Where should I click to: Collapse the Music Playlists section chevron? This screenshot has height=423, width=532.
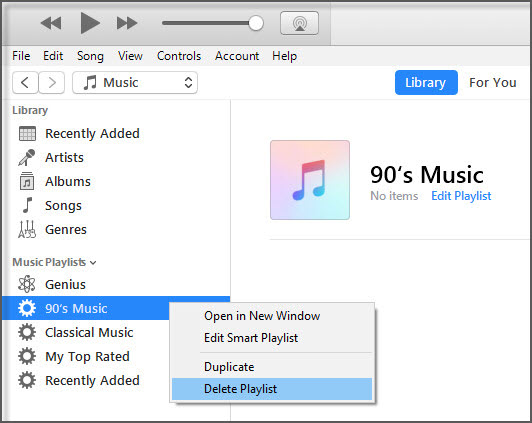[93, 263]
